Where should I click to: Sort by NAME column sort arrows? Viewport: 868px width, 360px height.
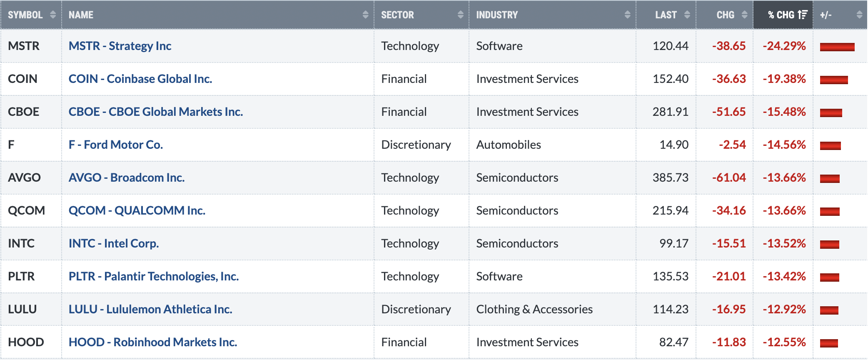[365, 15]
